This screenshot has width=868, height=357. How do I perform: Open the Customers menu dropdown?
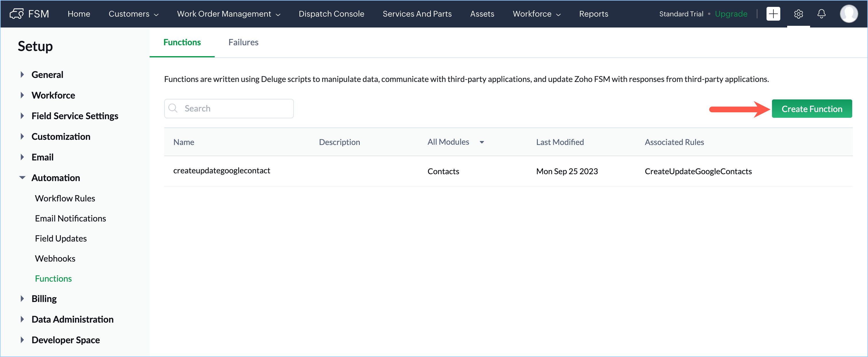point(133,14)
